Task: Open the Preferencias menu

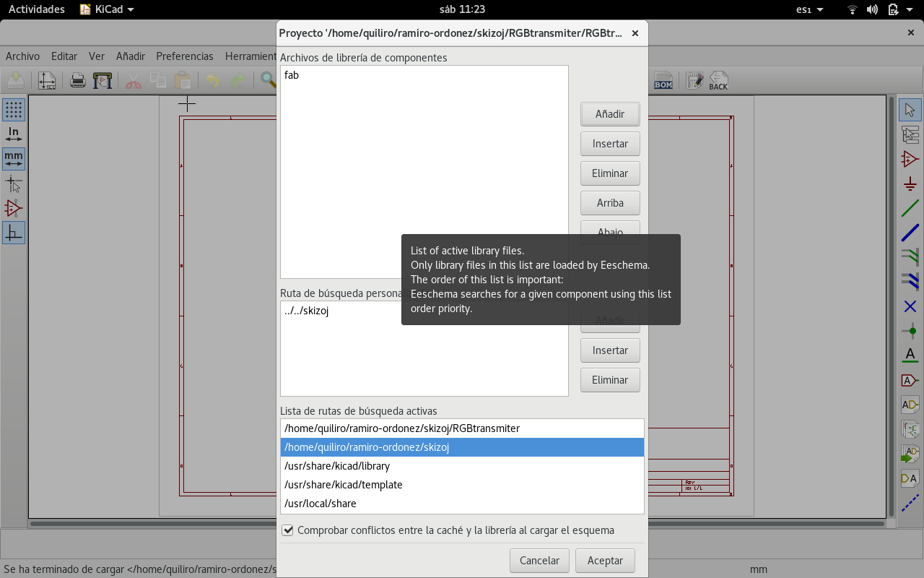Action: click(185, 56)
